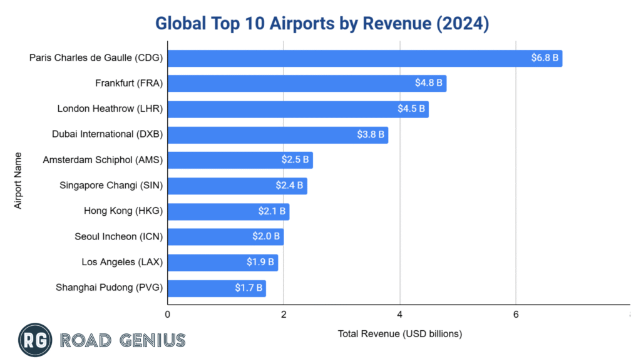Click the RG circular logo icon
The image size is (641, 364).
(x=35, y=340)
